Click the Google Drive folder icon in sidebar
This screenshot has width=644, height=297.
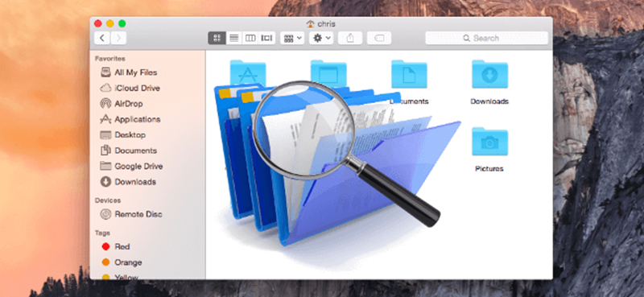point(105,166)
